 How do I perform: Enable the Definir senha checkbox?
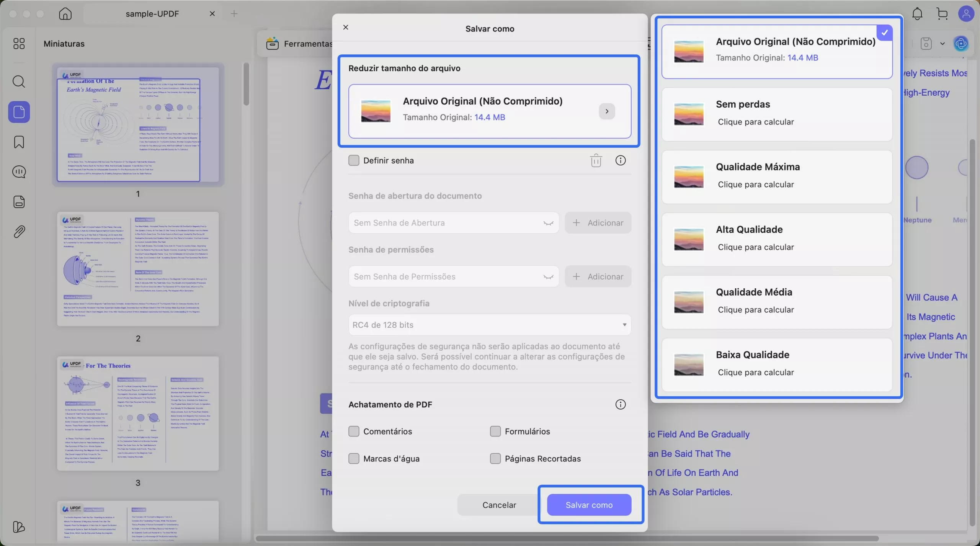coord(354,160)
